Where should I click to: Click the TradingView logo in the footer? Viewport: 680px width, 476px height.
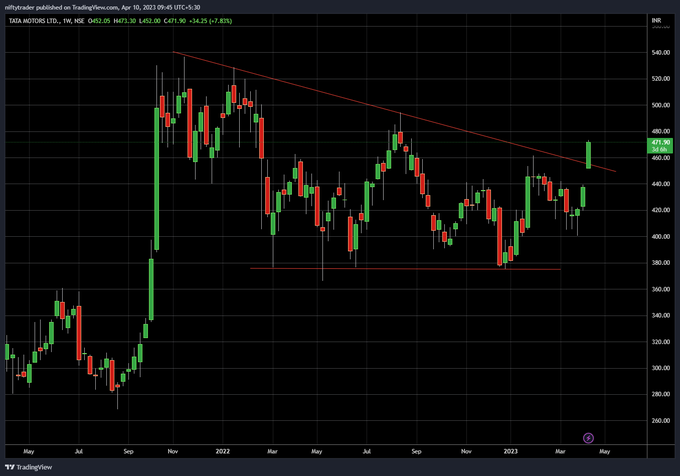29,467
